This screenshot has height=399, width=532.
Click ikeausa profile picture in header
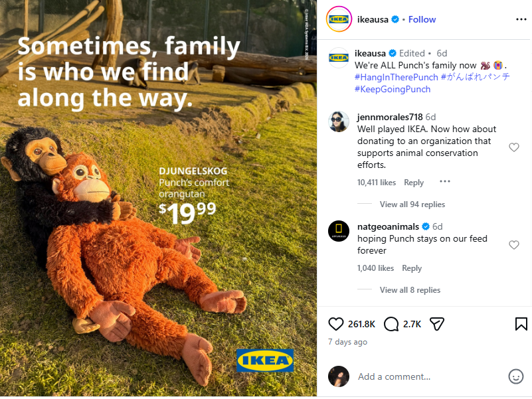tap(339, 19)
